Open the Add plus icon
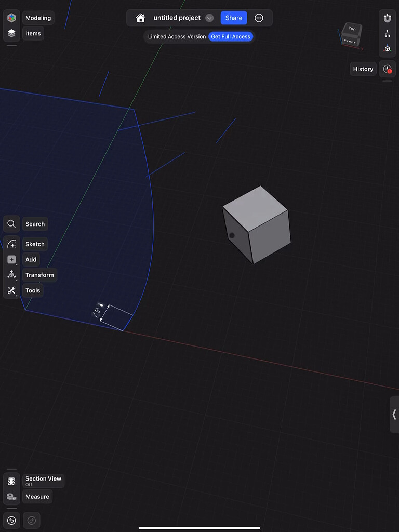399x532 pixels. (x=11, y=260)
